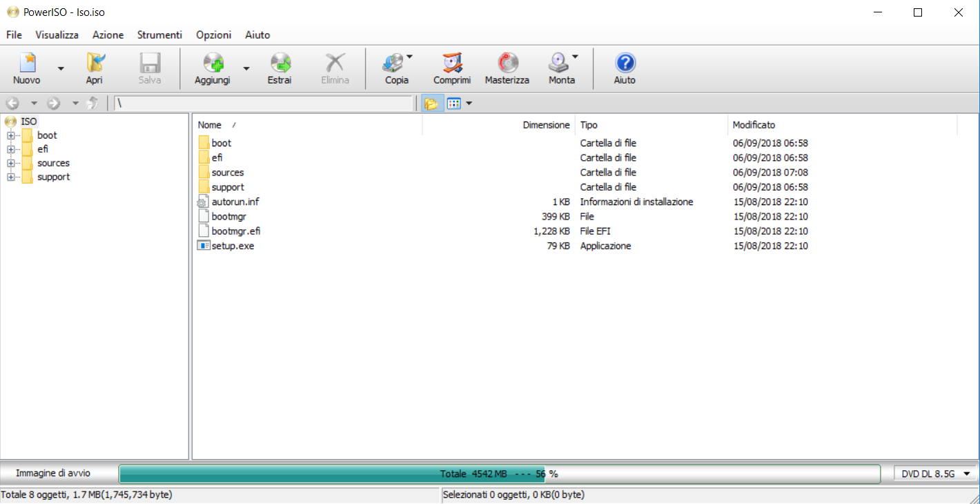980x504 pixels.
Task: Toggle the folder tree view button
Action: click(x=432, y=104)
